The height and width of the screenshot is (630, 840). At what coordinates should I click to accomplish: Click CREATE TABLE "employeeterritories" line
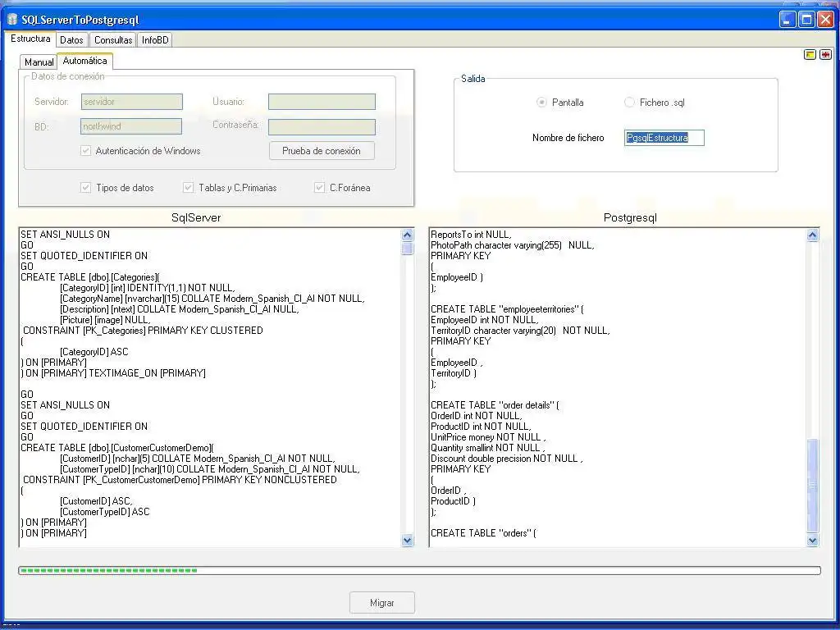[507, 309]
